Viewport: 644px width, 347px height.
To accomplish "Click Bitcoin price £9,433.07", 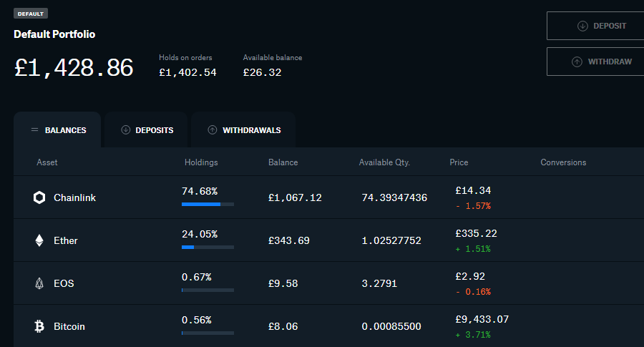I will pyautogui.click(x=482, y=319).
